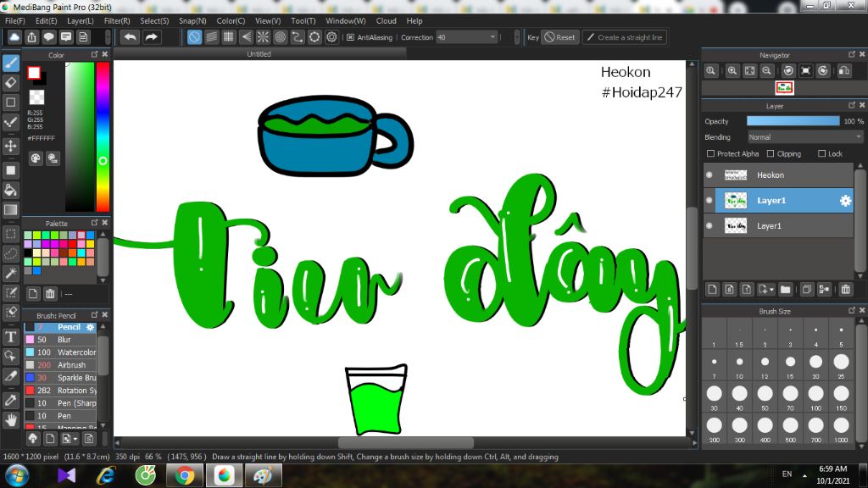
Task: Select the Watercolor brush
Action: pyautogui.click(x=61, y=352)
